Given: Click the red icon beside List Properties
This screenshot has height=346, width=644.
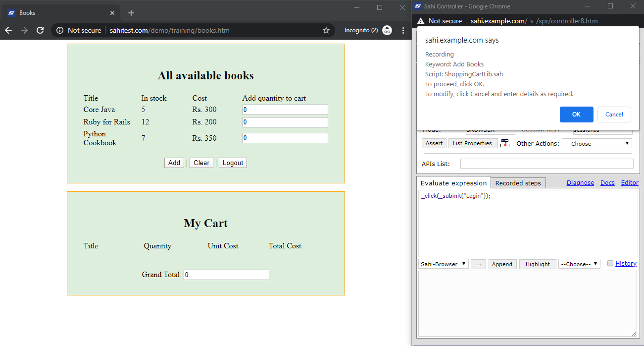Looking at the screenshot, I should [505, 143].
